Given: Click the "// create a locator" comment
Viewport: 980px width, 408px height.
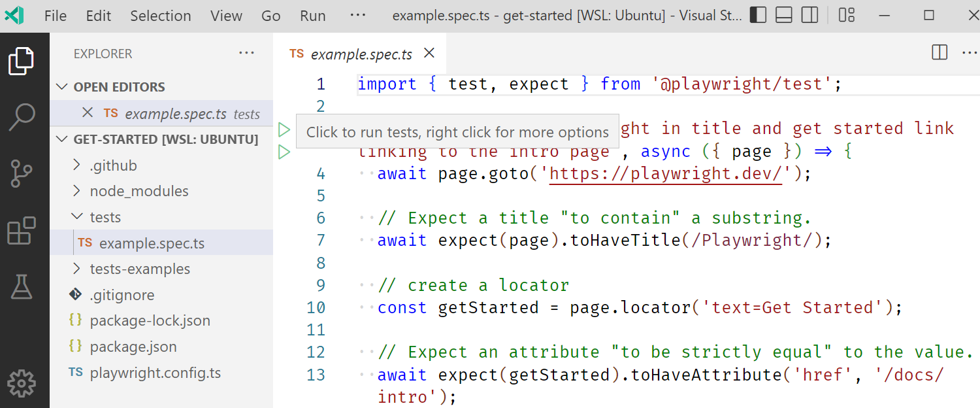Looking at the screenshot, I should 473,286.
